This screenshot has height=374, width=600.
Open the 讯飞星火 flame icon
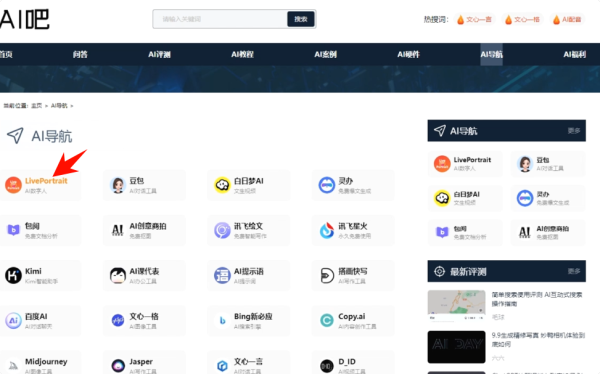pos(327,230)
